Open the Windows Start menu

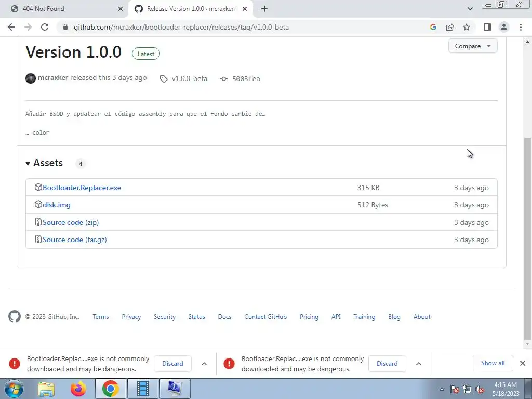coord(14,389)
